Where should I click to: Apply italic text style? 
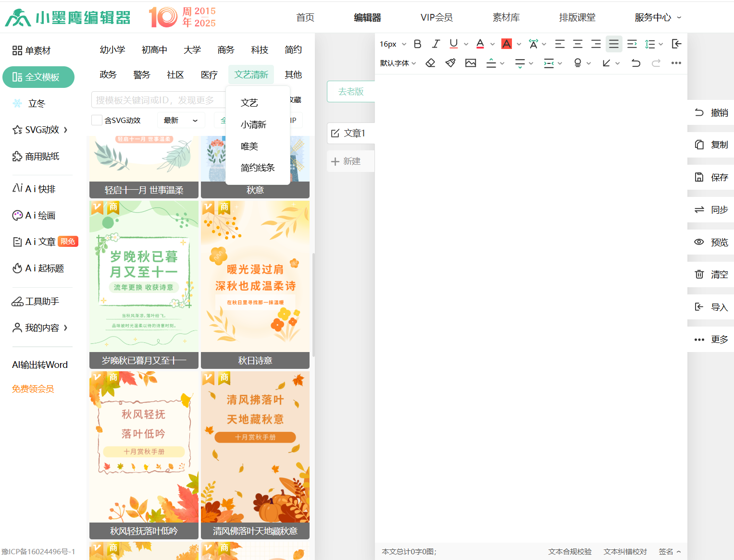click(435, 44)
